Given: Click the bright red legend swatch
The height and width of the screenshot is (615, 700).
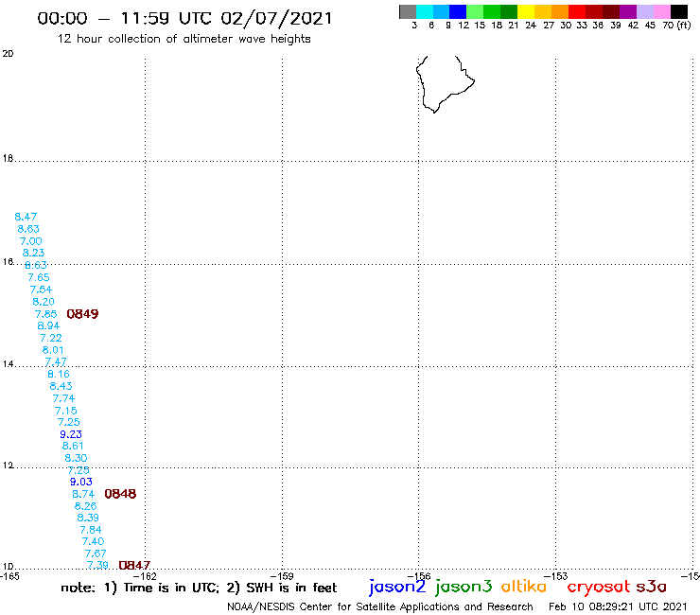Looking at the screenshot, I should click(x=577, y=11).
